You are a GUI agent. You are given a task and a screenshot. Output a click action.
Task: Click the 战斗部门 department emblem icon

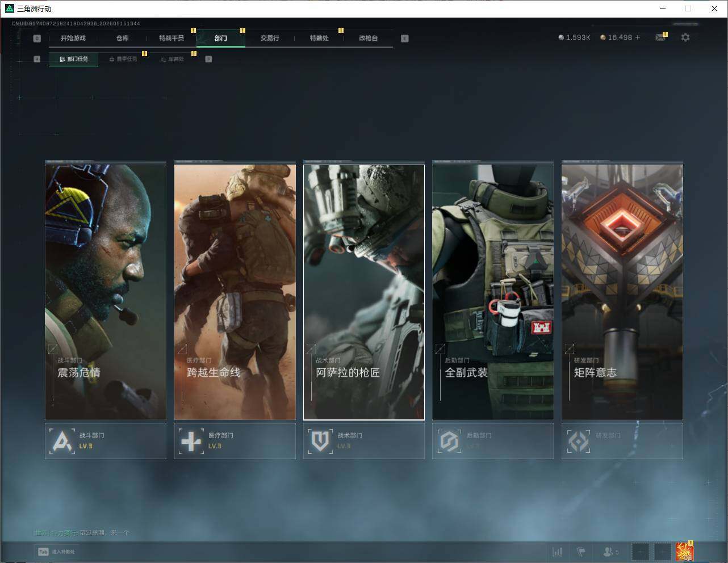62,441
